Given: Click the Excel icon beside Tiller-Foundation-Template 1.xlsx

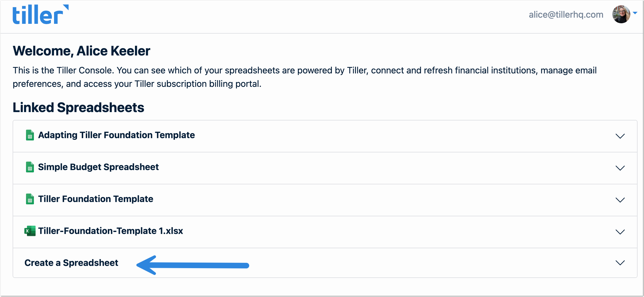Looking at the screenshot, I should [x=30, y=231].
